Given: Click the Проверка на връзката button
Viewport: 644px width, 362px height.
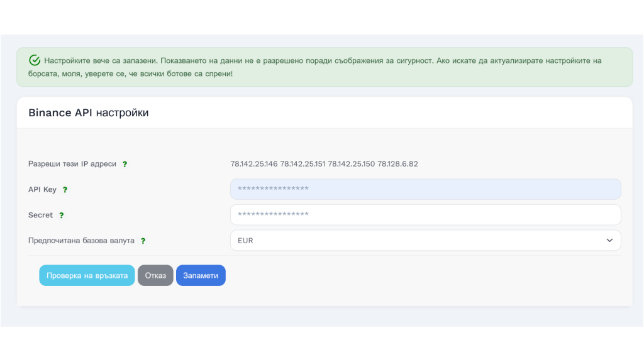Looking at the screenshot, I should point(87,275).
